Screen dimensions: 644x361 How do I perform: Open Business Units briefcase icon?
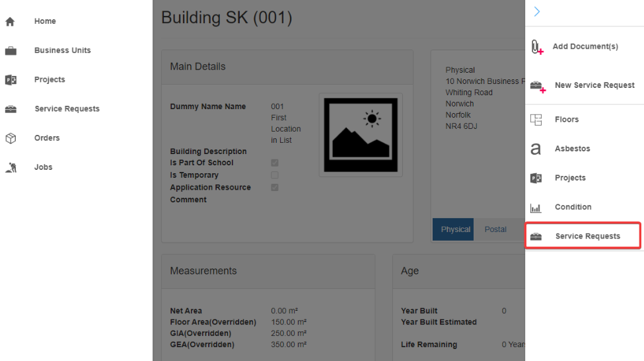tap(11, 50)
